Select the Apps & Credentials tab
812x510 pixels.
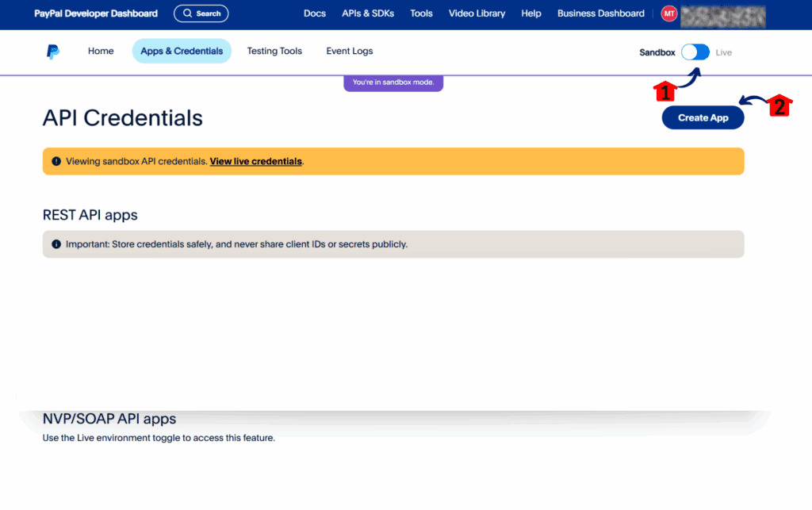[x=182, y=52]
